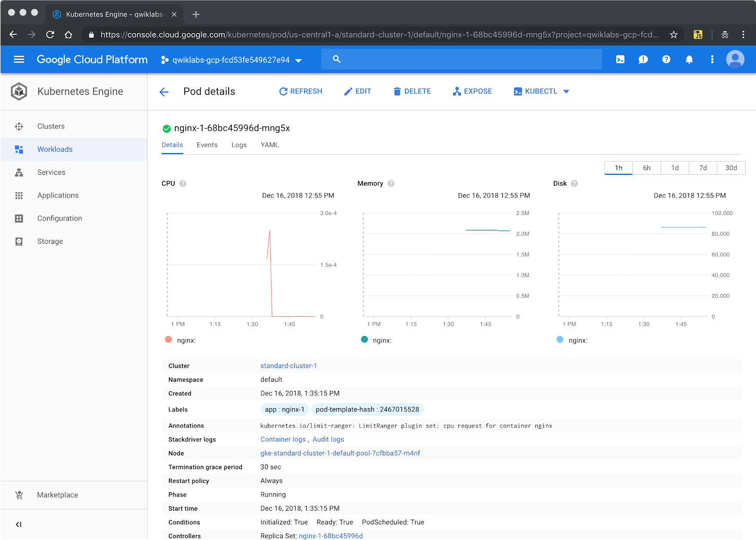
Task: Click the teal nginx Memory legend dot
Action: pyautogui.click(x=364, y=339)
